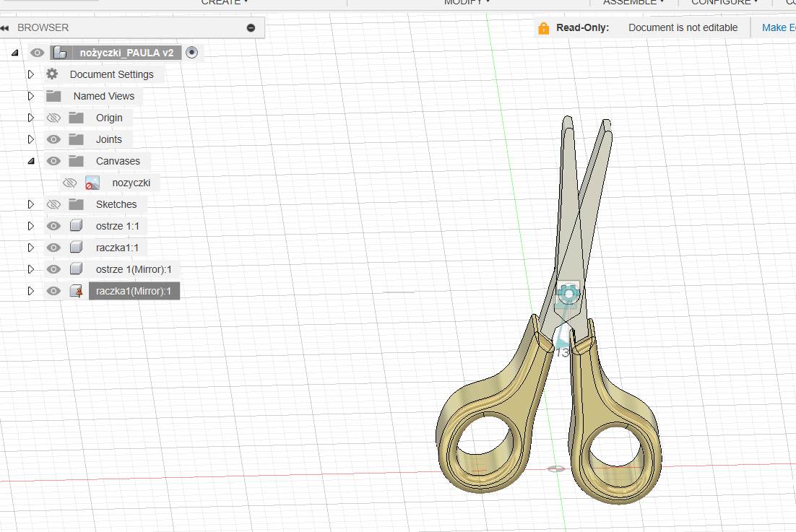Expand the Sketches node

click(30, 204)
